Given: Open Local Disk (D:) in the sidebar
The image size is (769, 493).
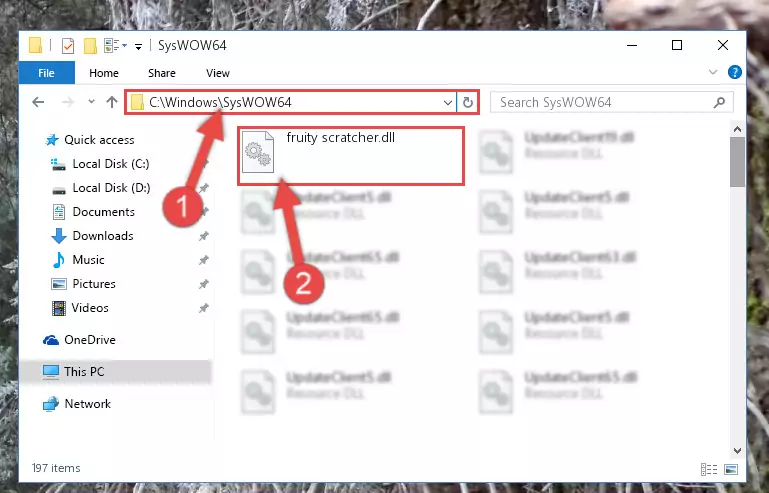Looking at the screenshot, I should 111,188.
